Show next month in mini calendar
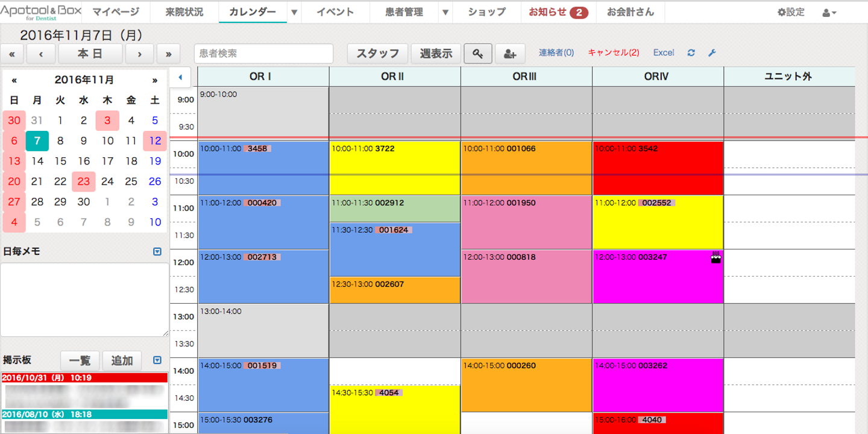Image resolution: width=868 pixels, height=434 pixels. (x=155, y=80)
